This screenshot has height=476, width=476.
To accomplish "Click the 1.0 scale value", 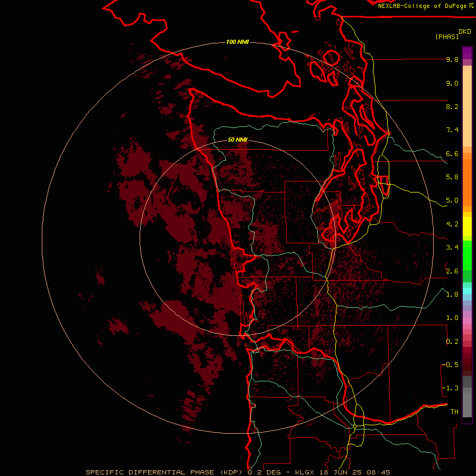I will click(452, 318).
